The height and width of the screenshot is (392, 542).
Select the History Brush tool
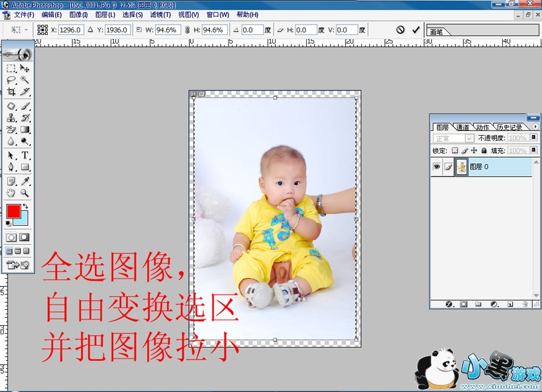pos(25,118)
